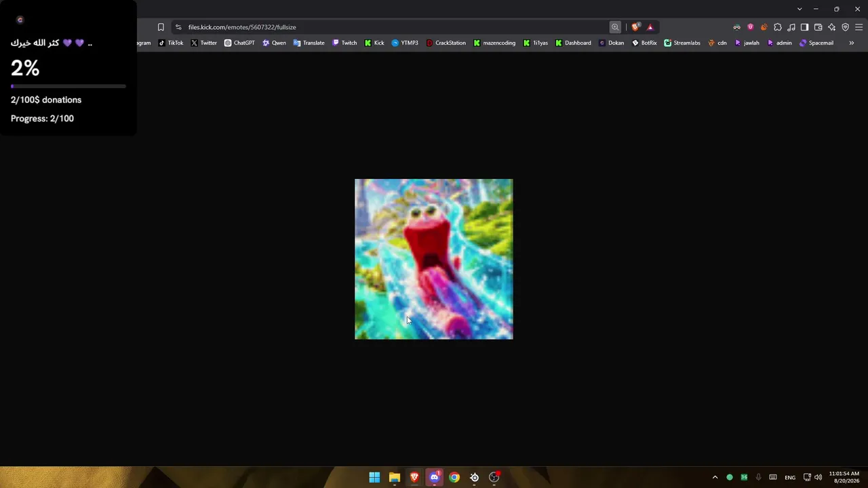Open the Brave Wallet icon
Image resolution: width=868 pixels, height=488 pixels.
(818, 27)
